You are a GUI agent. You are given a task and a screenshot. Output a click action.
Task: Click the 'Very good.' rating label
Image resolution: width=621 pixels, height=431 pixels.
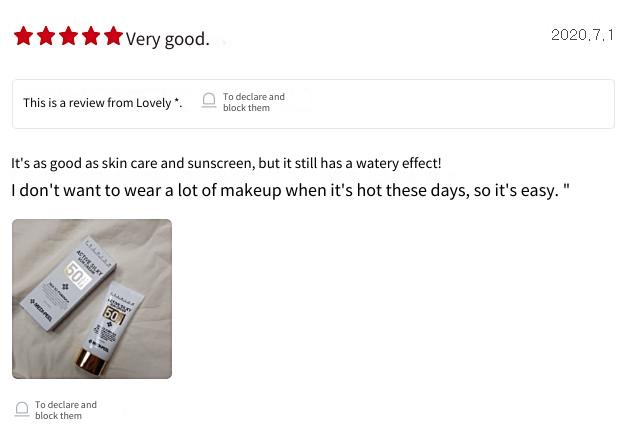click(x=168, y=39)
